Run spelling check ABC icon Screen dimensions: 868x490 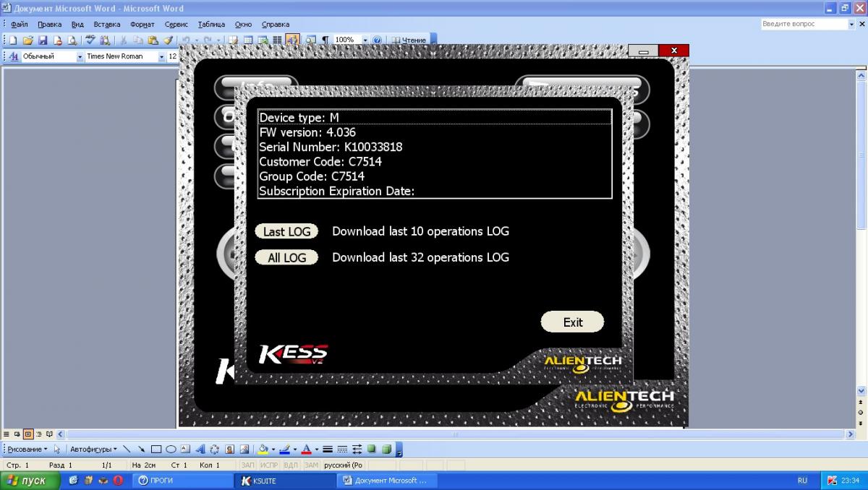click(x=90, y=40)
